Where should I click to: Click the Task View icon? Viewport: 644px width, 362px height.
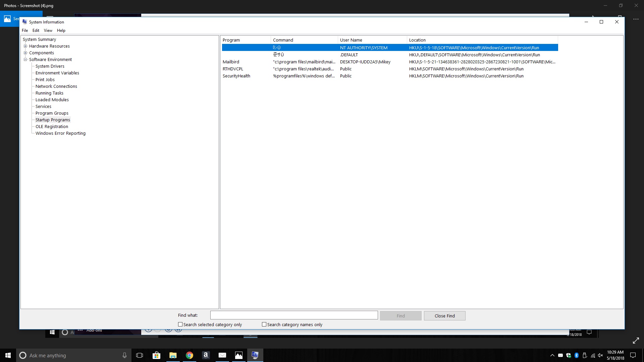(x=140, y=355)
